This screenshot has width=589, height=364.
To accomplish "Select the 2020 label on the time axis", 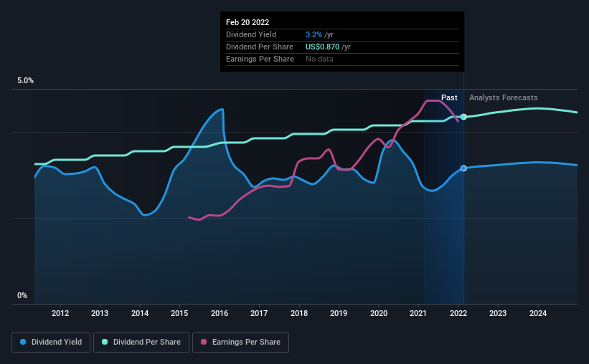I will 379,313.
